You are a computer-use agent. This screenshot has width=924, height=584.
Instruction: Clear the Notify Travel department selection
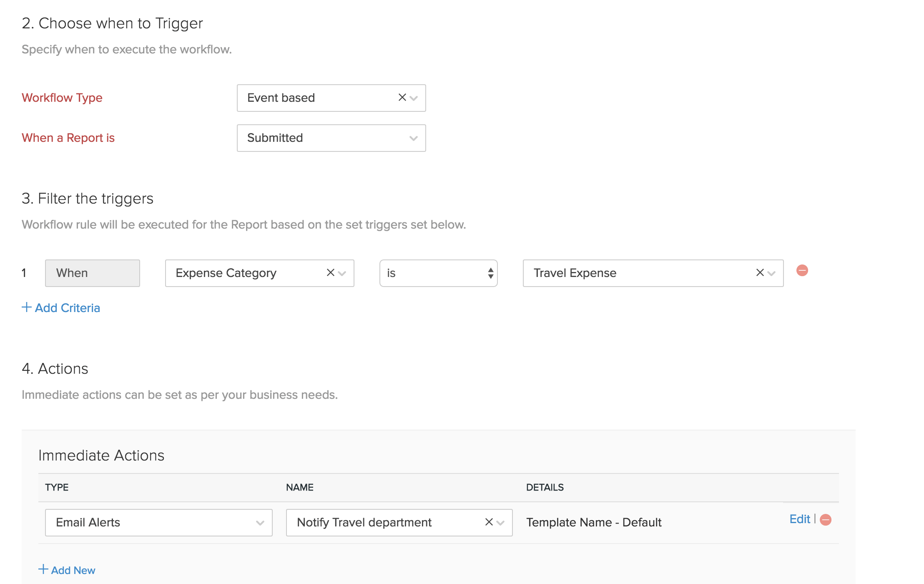pos(488,522)
